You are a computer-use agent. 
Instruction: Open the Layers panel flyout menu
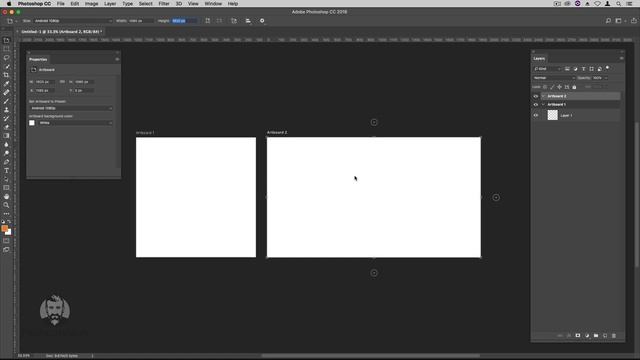[621, 58]
